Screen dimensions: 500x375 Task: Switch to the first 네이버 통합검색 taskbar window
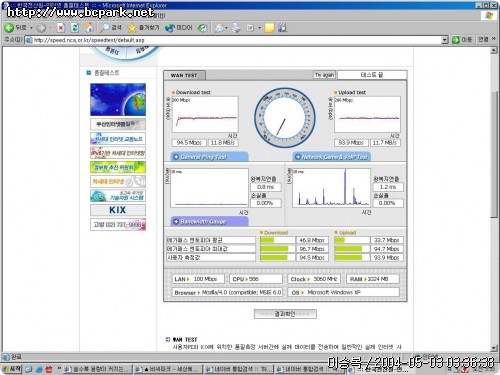tap(238, 369)
